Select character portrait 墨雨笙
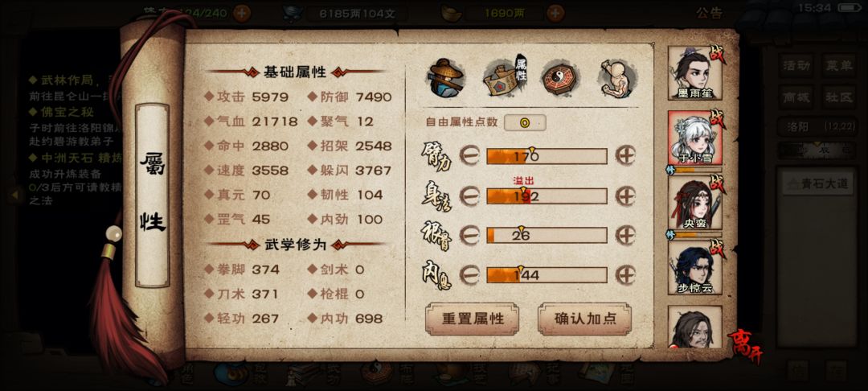This screenshot has height=391, width=868. pos(694,73)
